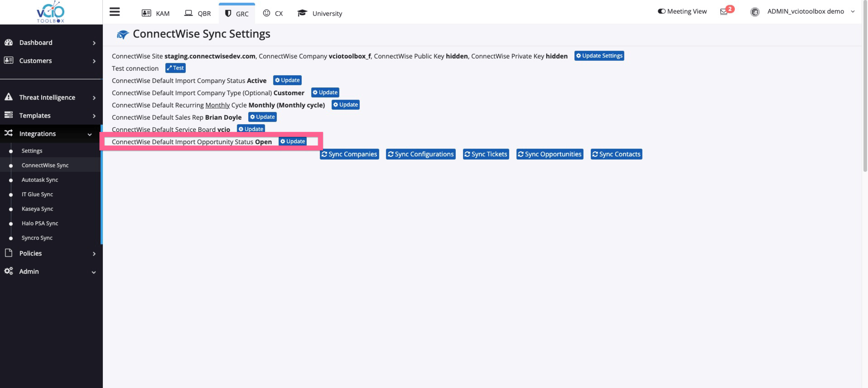Click the Threat Intelligence warning icon

tap(9, 97)
